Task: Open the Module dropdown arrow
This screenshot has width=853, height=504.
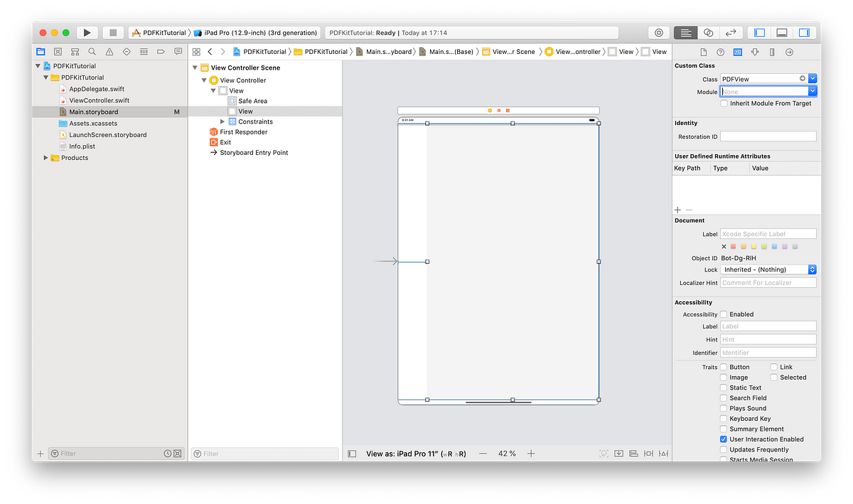Action: point(812,91)
